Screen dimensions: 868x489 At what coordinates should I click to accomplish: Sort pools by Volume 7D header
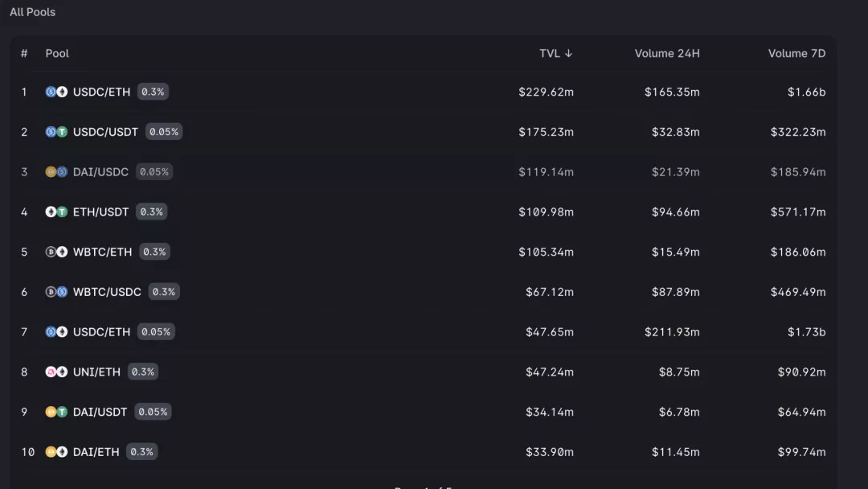(796, 53)
